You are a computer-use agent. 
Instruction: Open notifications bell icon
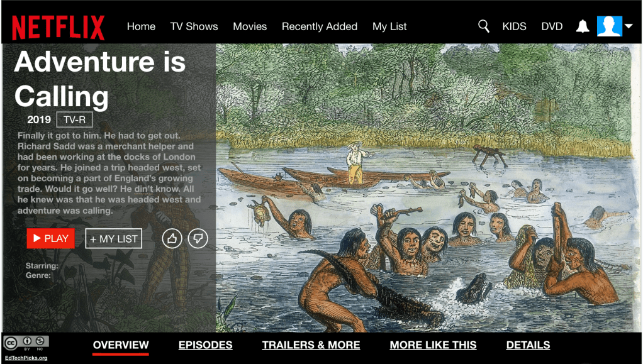coord(583,26)
